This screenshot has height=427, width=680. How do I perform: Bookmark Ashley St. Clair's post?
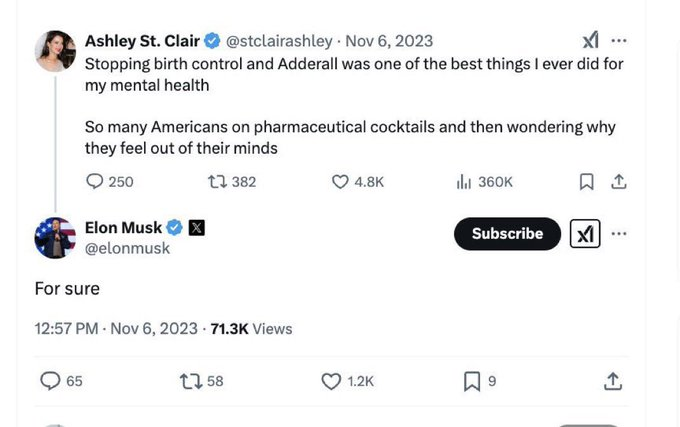tap(587, 181)
